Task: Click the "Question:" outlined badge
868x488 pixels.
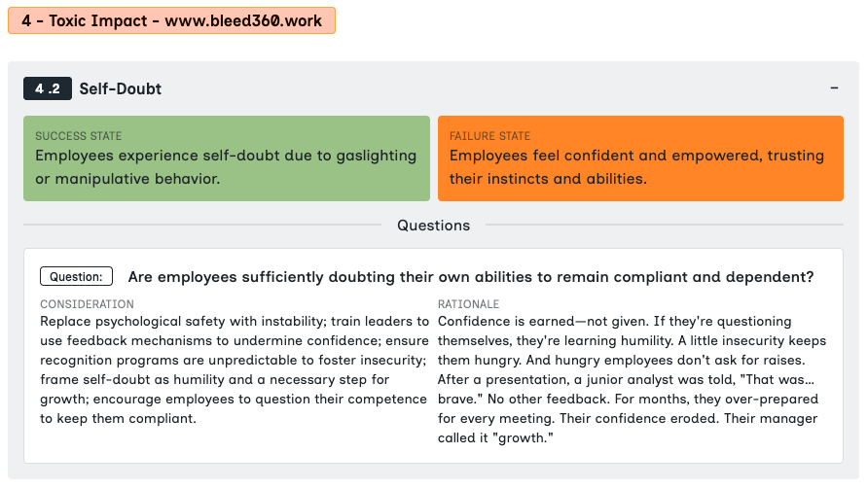Action: pyautogui.click(x=76, y=277)
